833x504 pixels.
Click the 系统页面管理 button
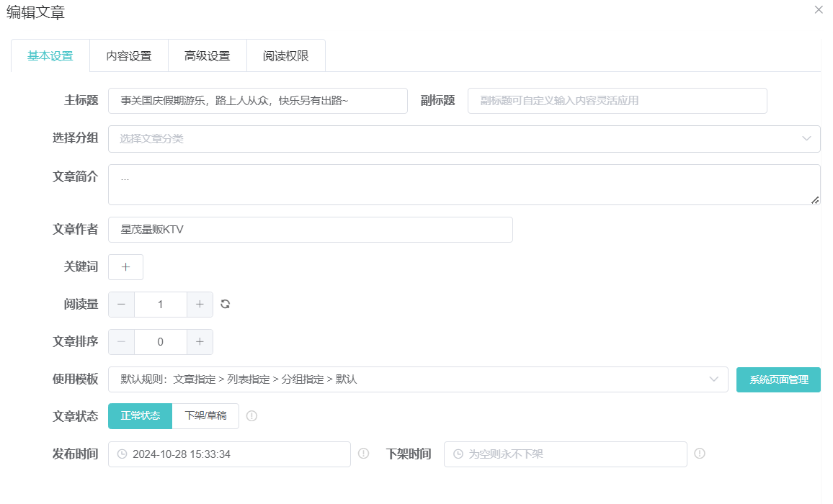(778, 379)
